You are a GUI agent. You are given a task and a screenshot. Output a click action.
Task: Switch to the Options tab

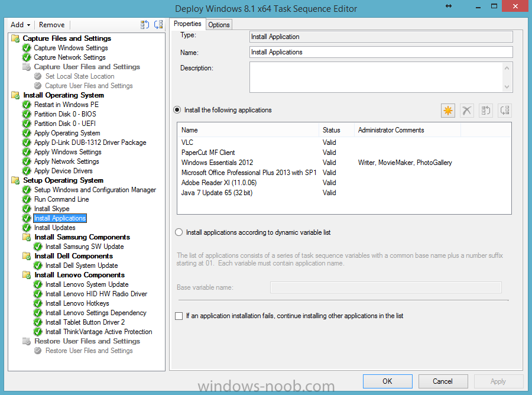pos(219,25)
